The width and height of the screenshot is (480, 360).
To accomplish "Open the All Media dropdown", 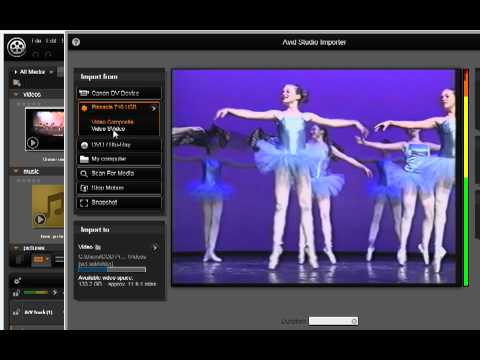I will 51,72.
